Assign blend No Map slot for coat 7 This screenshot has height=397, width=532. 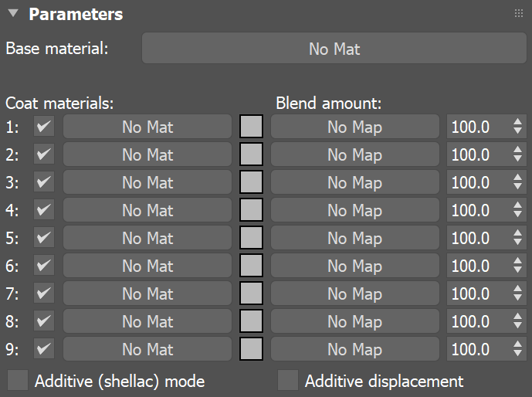click(355, 294)
